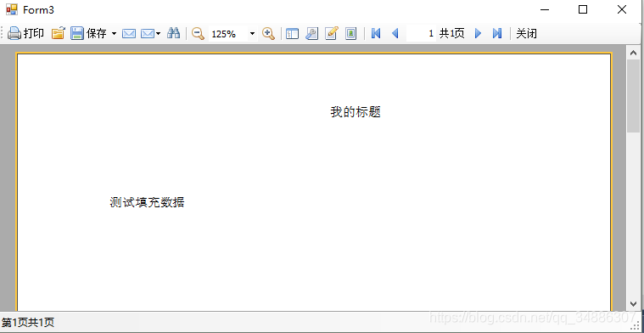Go to next page arrow

click(x=478, y=33)
